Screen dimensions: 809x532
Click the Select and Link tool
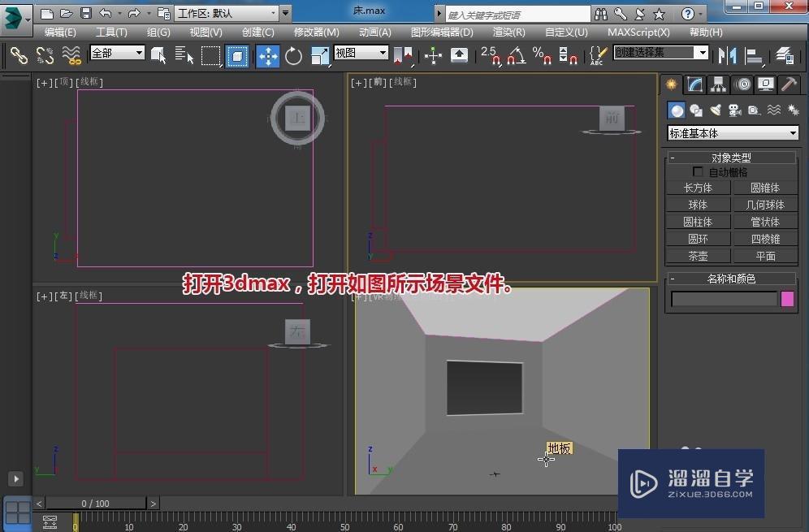pos(19,56)
